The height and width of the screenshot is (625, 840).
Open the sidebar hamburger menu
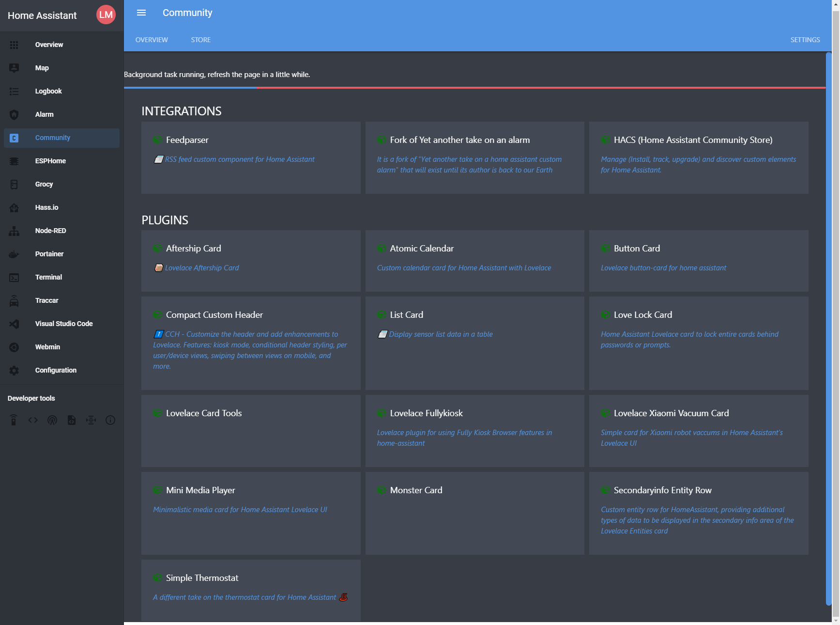click(x=141, y=13)
